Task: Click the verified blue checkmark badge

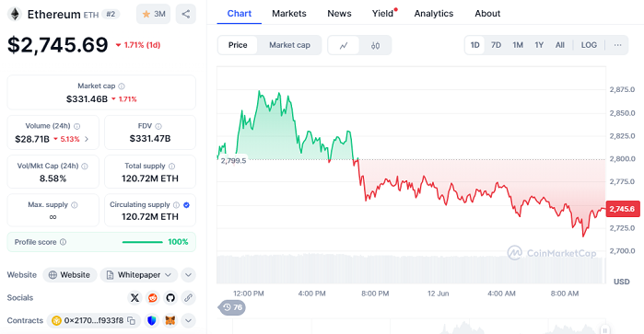Action: [x=186, y=205]
